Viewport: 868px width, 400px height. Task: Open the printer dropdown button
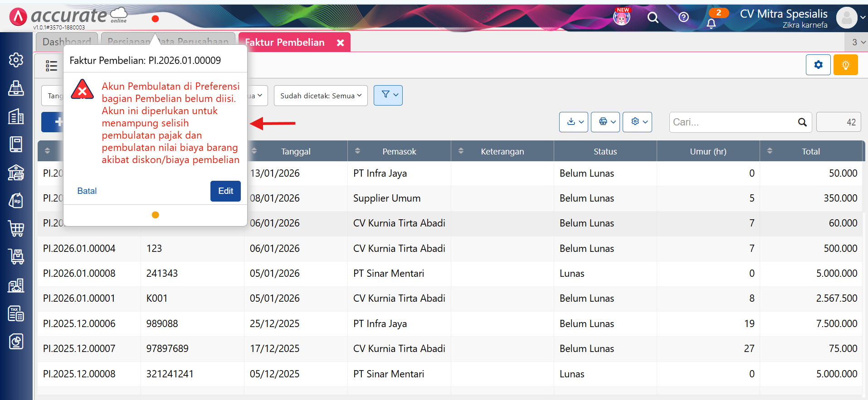point(605,122)
